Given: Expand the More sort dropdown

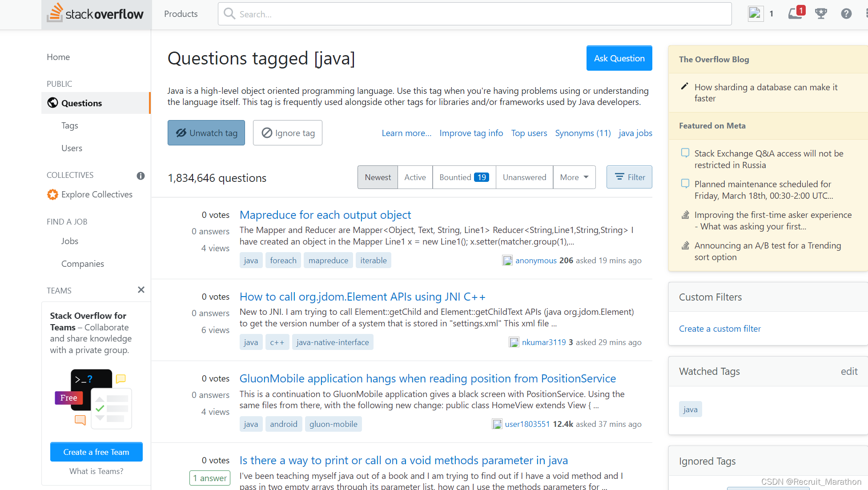Looking at the screenshot, I should point(574,177).
